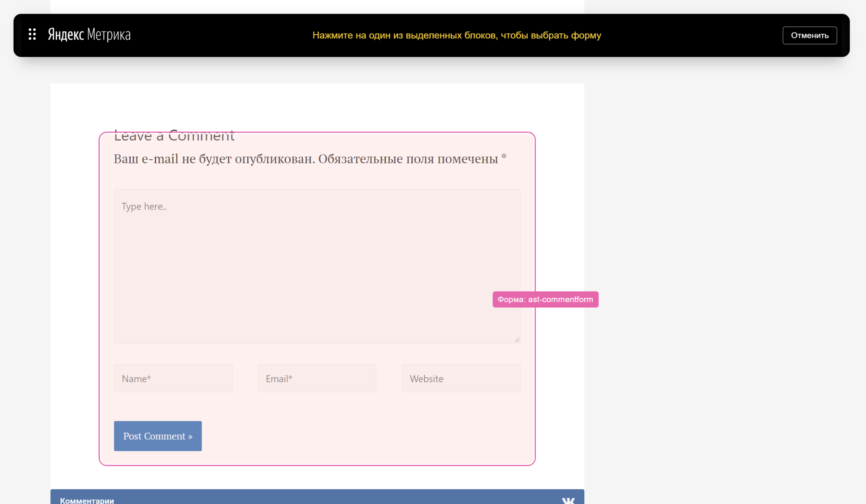Click the 'Ваш e-mail не будет опубликован' notice
Screen dimensions: 866x504
pos(214,159)
